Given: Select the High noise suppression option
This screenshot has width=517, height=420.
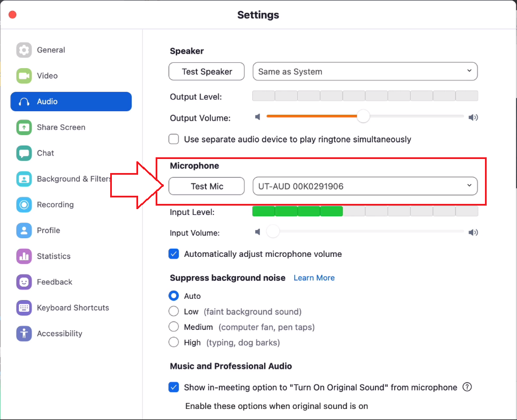Looking at the screenshot, I should point(174,342).
